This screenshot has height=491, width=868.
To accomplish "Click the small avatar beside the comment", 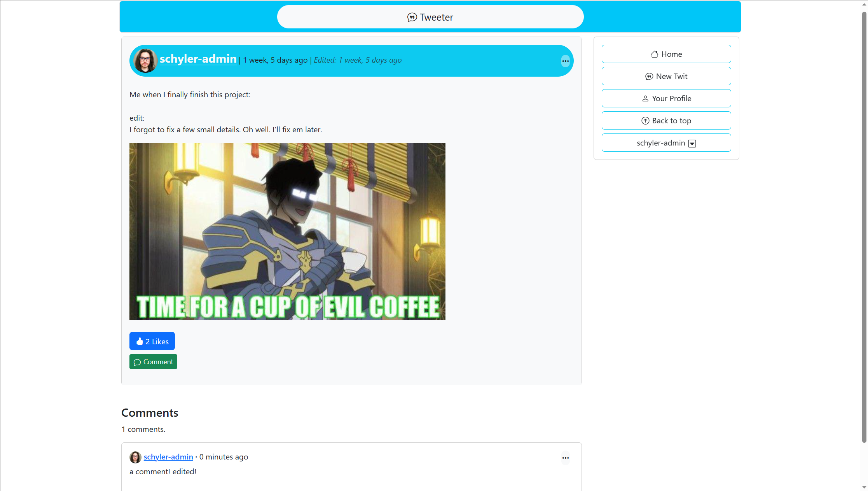I will coord(135,457).
